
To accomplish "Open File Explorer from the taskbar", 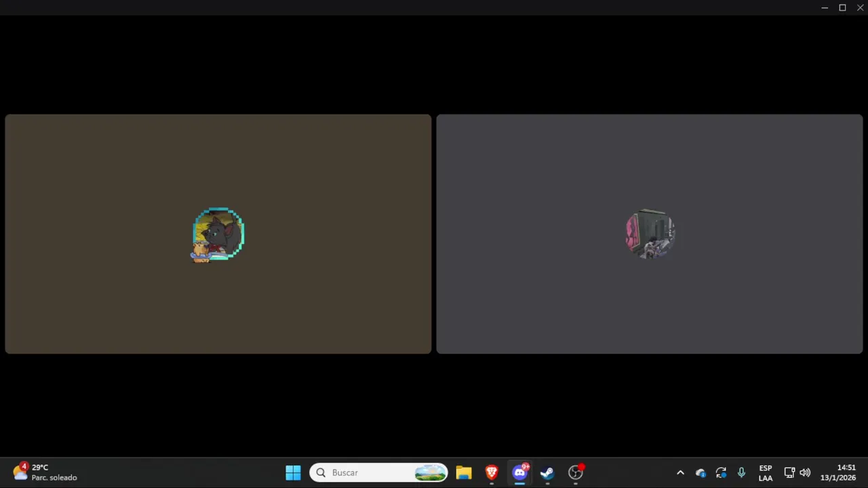I will pyautogui.click(x=463, y=472).
